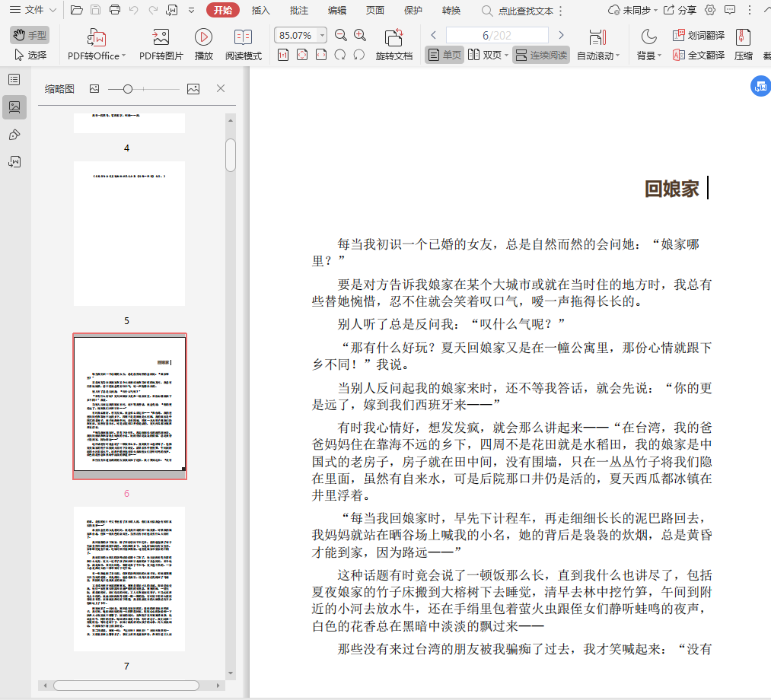The height and width of the screenshot is (700, 771).
Task: Open the 85.07% zoom level dropdown
Action: 322,36
